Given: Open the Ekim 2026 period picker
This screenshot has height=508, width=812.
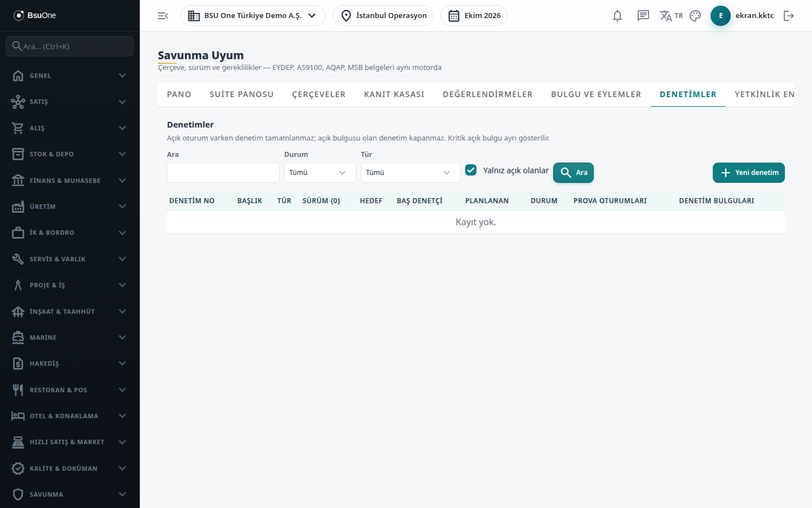Looking at the screenshot, I should (474, 16).
